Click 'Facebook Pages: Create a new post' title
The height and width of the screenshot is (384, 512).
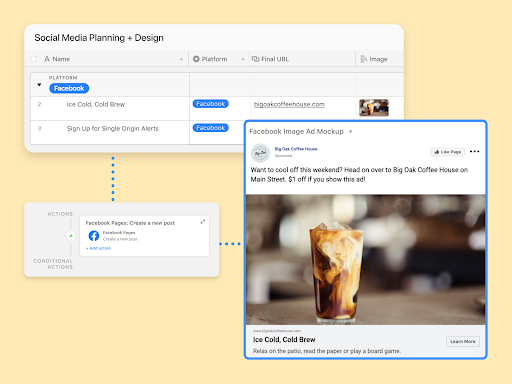(x=130, y=223)
